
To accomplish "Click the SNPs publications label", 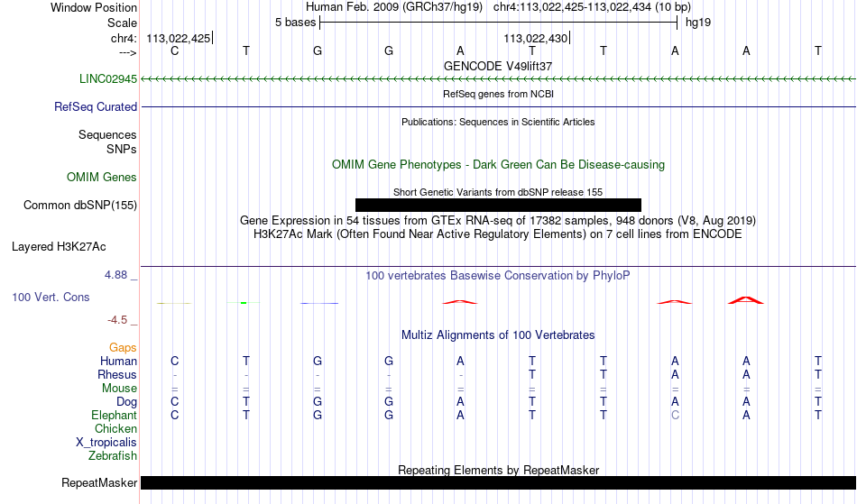I will pos(122,149).
